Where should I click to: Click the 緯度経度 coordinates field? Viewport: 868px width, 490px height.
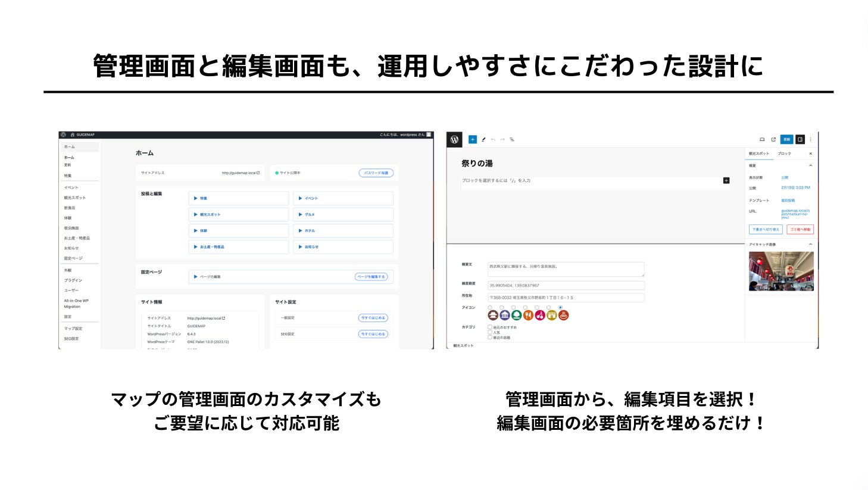(566, 285)
